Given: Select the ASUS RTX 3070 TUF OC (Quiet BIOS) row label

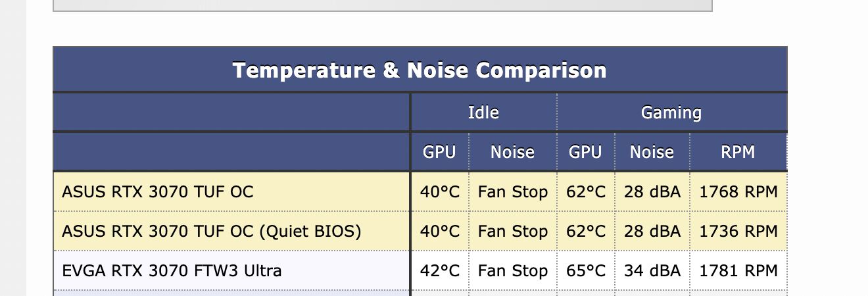Looking at the screenshot, I should click(211, 232).
